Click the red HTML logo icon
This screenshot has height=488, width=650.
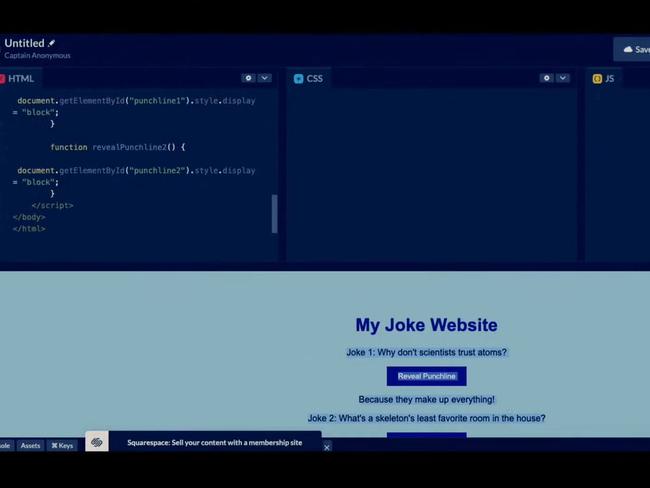coord(2,78)
